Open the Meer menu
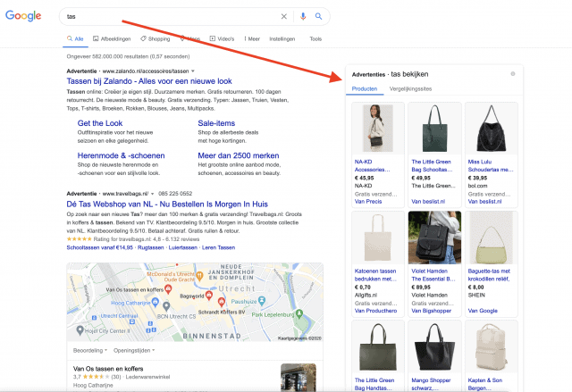 pyautogui.click(x=252, y=38)
